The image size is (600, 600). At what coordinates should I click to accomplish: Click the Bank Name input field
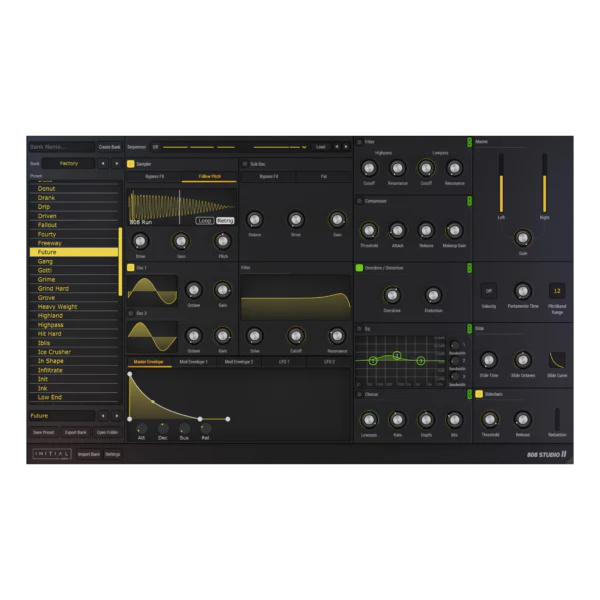coord(62,147)
